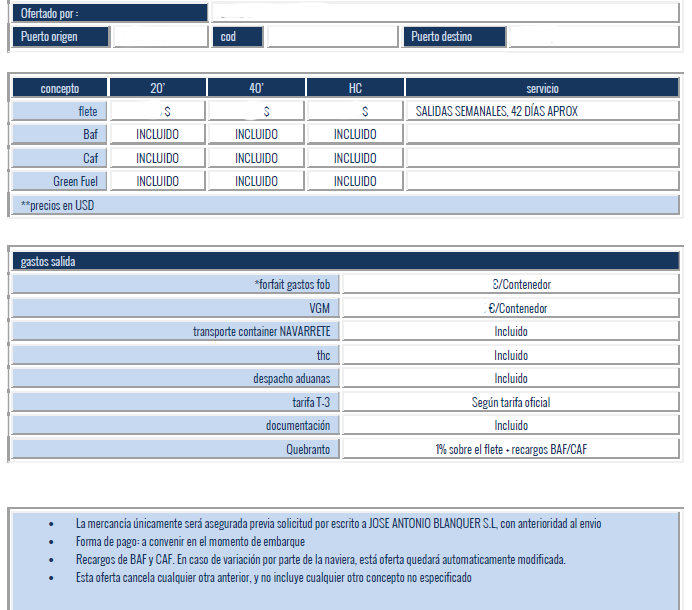The image size is (692, 610).
Task: Click the note about 'La mercancía únicamente será asegurada'
Action: click(x=338, y=523)
